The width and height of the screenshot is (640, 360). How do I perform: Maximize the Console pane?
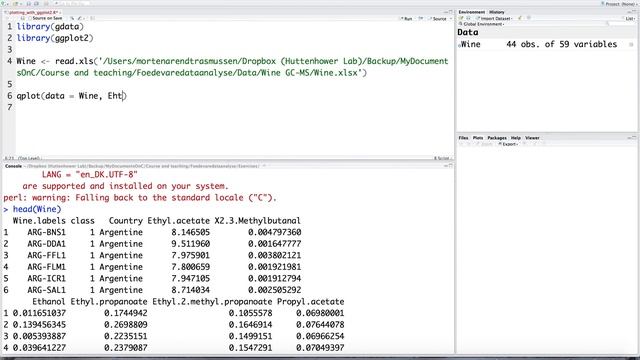(451, 166)
